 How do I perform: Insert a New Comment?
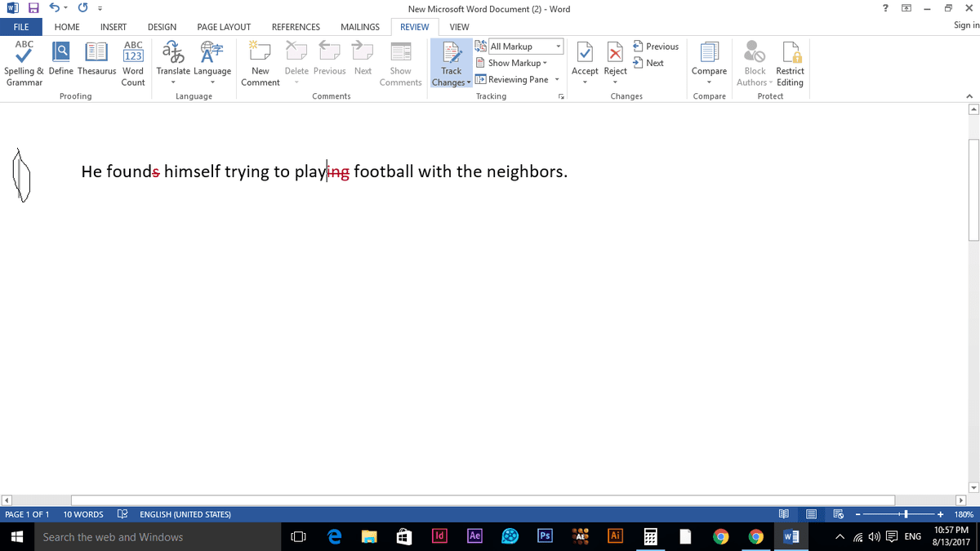tap(260, 54)
